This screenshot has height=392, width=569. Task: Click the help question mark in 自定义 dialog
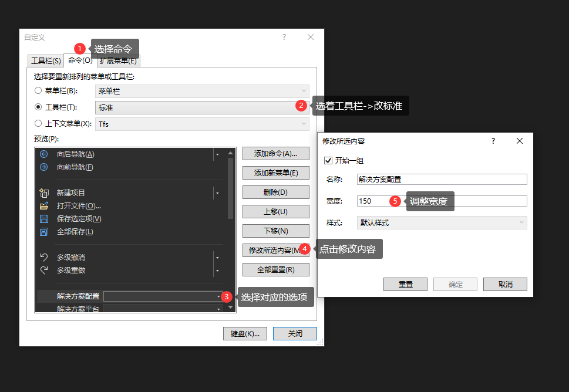coord(284,37)
